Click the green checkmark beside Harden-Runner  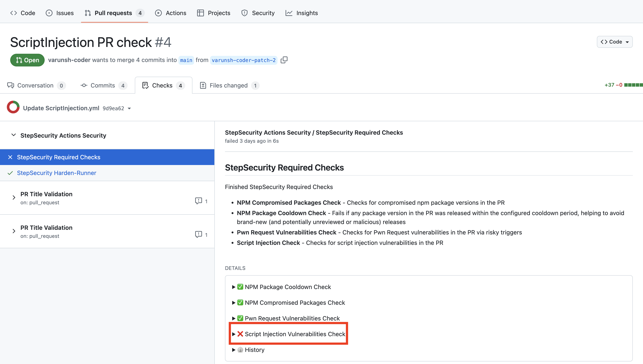[10, 173]
